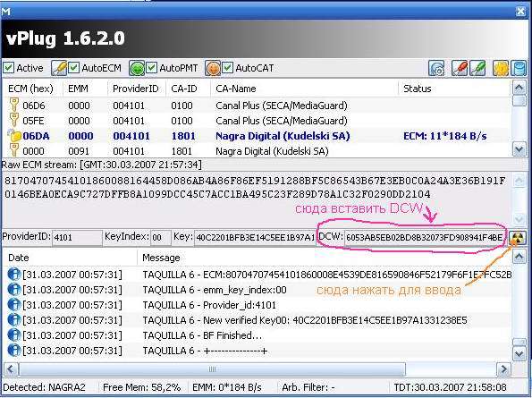Viewport: 532px width, 398px height.
Task: Click the red plug toolbar icon
Action: [459, 68]
